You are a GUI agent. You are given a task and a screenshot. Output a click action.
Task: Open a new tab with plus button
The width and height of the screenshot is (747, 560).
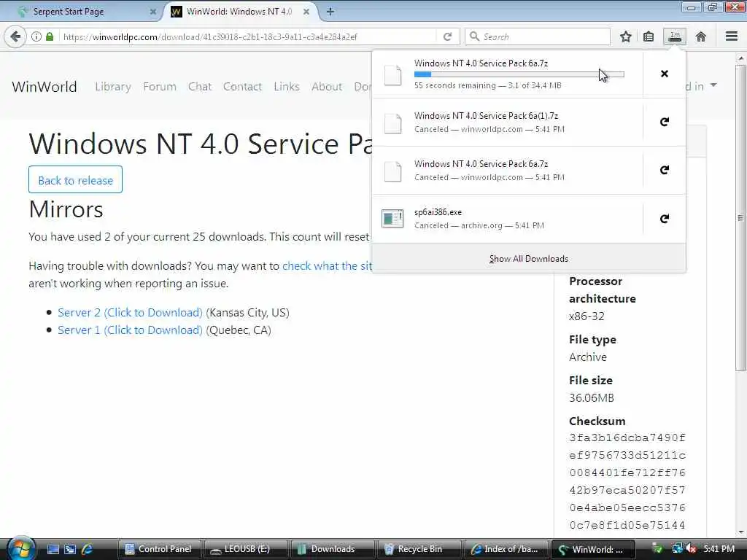click(330, 12)
